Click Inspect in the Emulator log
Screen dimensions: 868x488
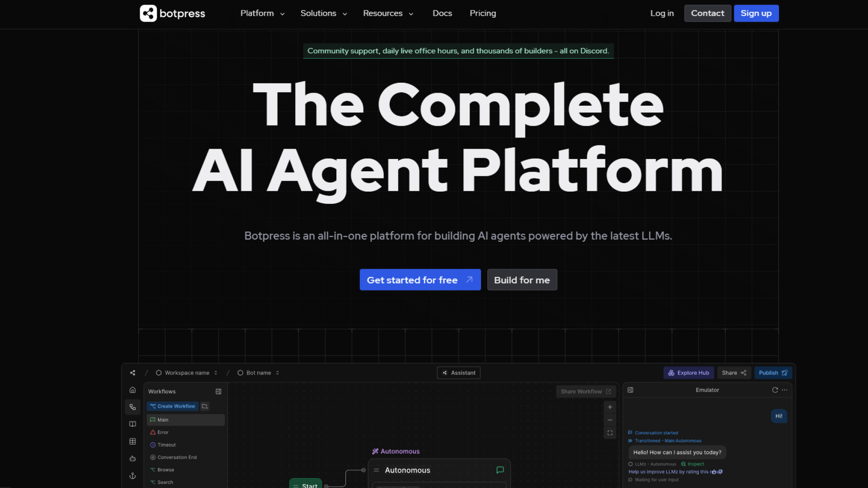pos(693,464)
